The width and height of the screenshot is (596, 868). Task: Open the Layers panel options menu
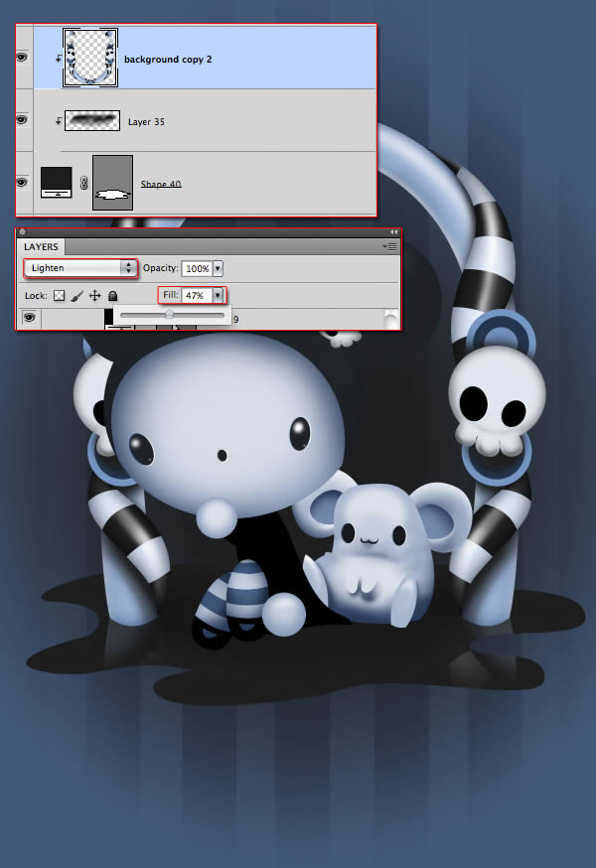(390, 246)
